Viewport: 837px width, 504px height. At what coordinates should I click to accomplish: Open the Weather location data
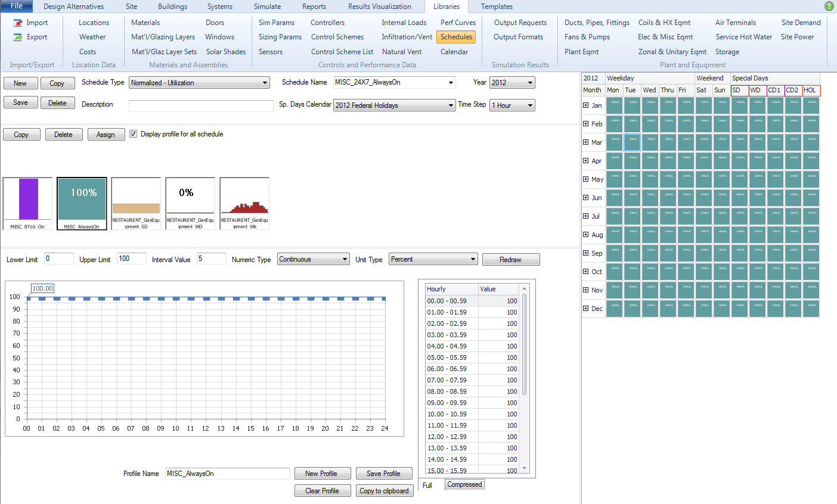coord(92,37)
